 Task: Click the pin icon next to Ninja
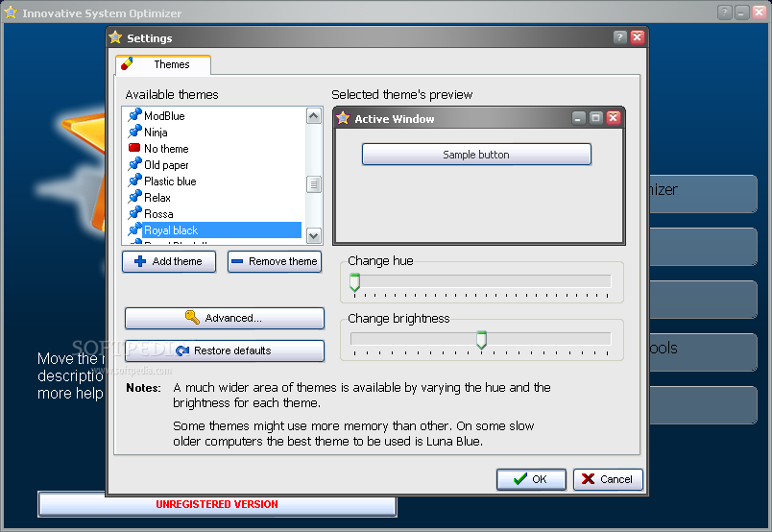tap(134, 132)
